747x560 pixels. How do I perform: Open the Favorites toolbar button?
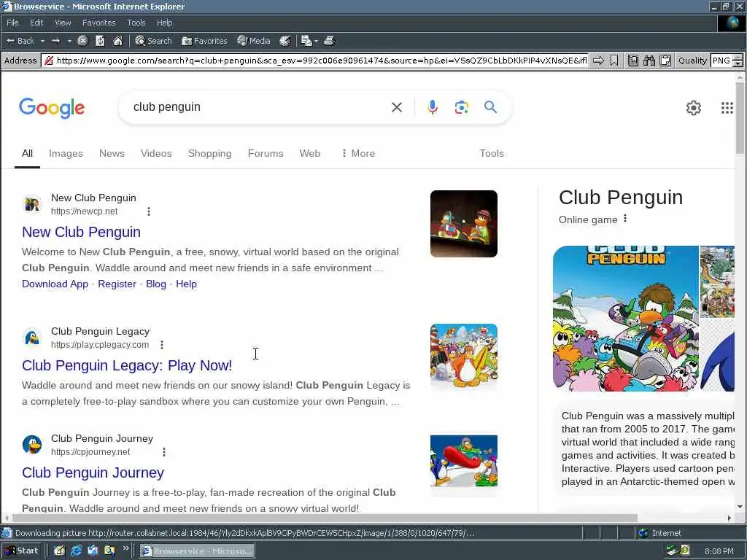coord(204,41)
